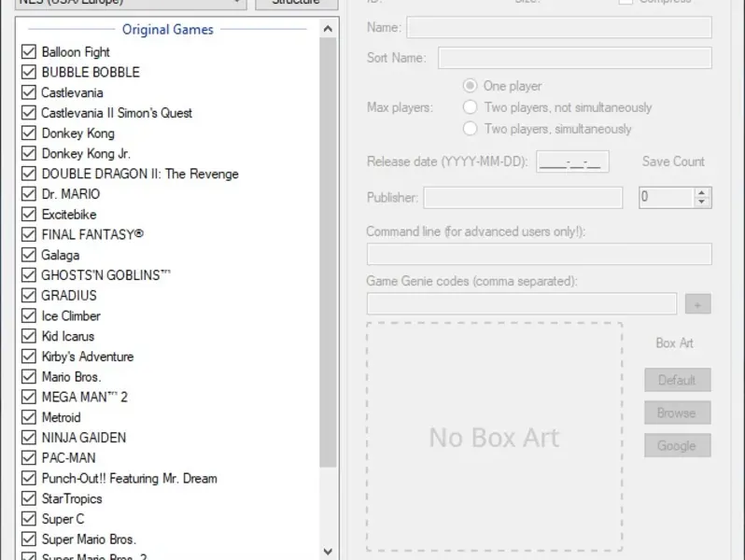Image resolution: width=745 pixels, height=560 pixels.
Task: Open the NES (USA/Europe) console dropdown
Action: [x=131, y=3]
